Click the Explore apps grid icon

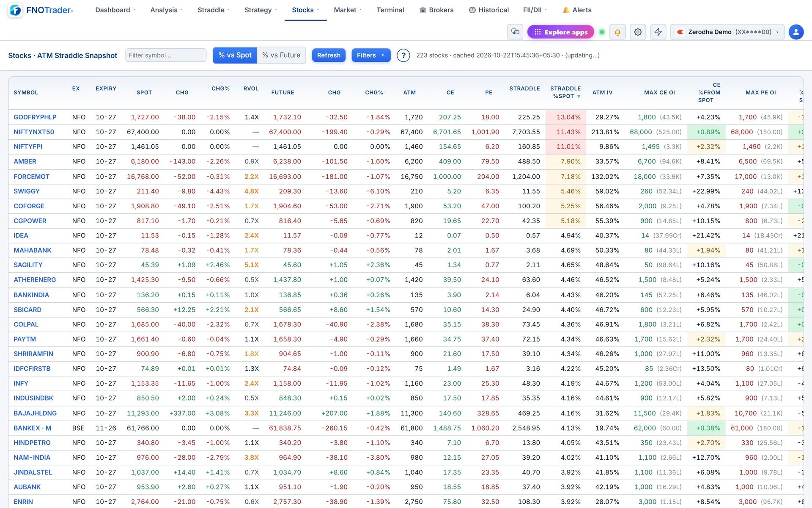(x=538, y=32)
